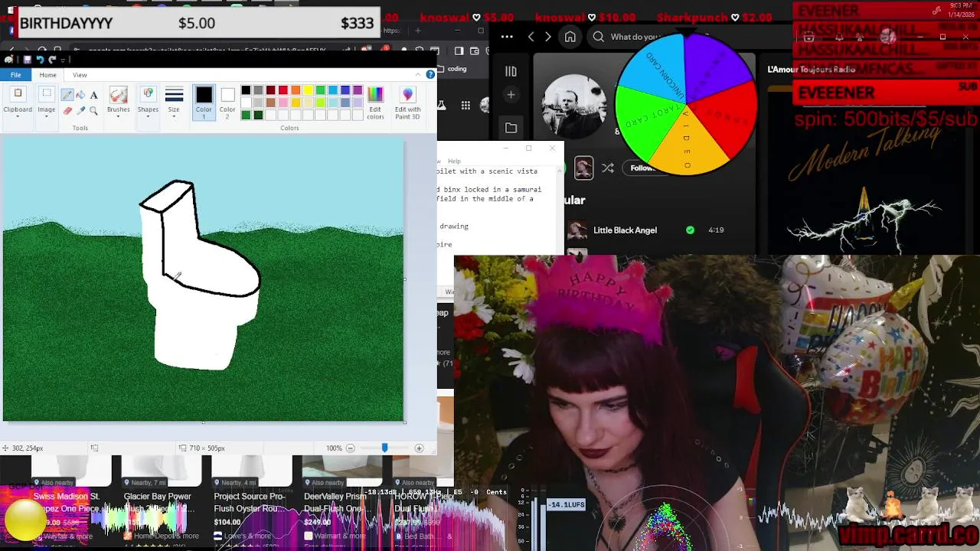The width and height of the screenshot is (980, 551).
Task: Click Notepad scrollbar up arrow
Action: click(560, 170)
